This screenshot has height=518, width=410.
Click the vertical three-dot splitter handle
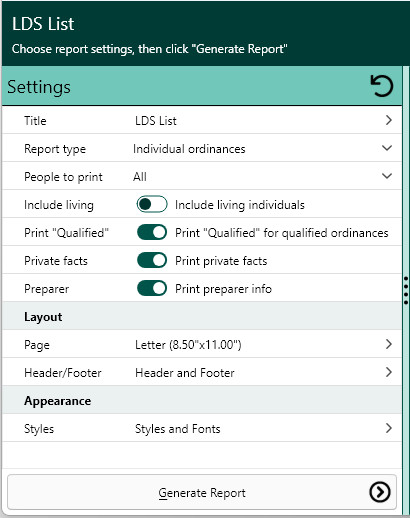pos(406,290)
